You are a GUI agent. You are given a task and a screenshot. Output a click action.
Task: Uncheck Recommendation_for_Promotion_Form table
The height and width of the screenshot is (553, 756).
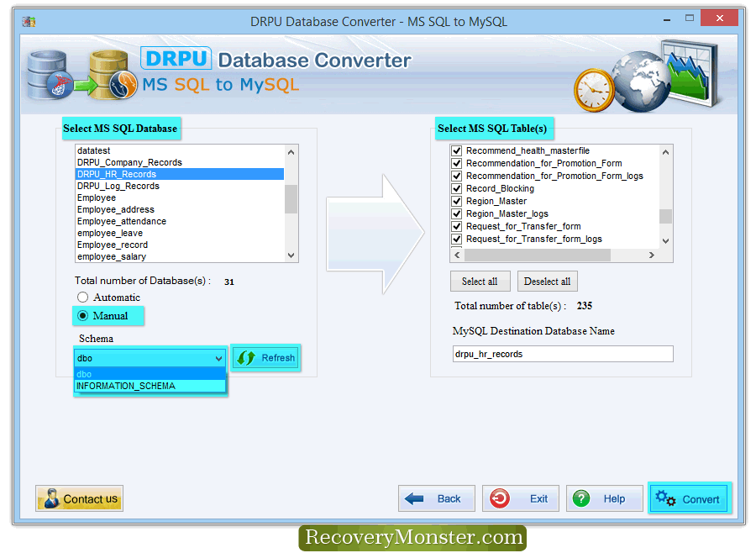[457, 163]
